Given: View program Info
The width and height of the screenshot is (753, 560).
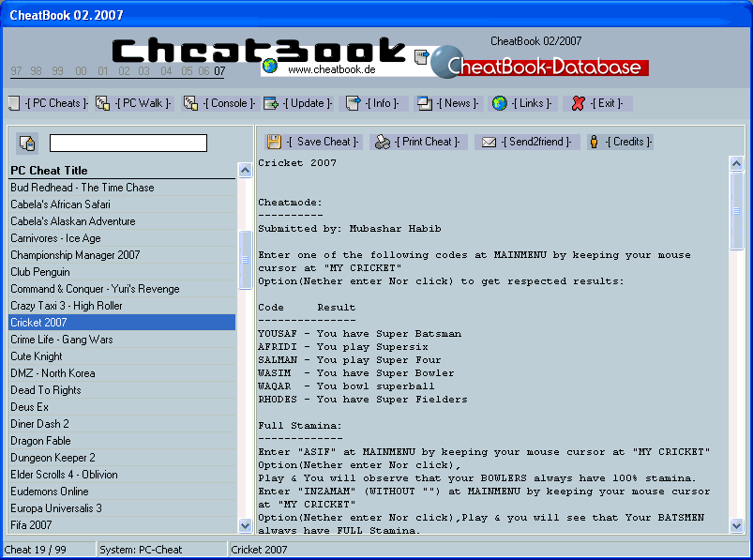Looking at the screenshot, I should [374, 103].
